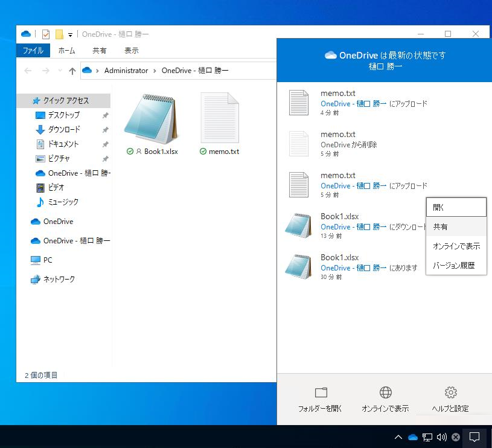This screenshot has width=492, height=448.
Task: Click the pin icon next to ピクチャ
Action: click(106, 159)
